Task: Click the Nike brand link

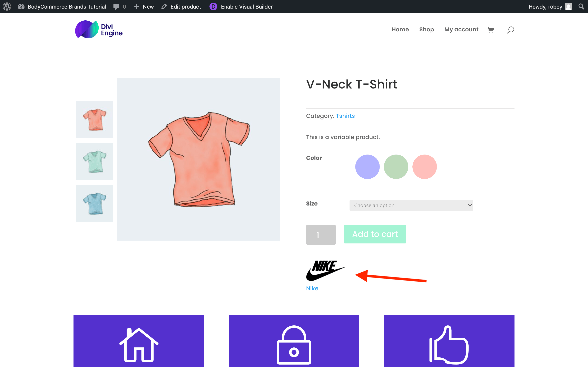Action: point(312,288)
